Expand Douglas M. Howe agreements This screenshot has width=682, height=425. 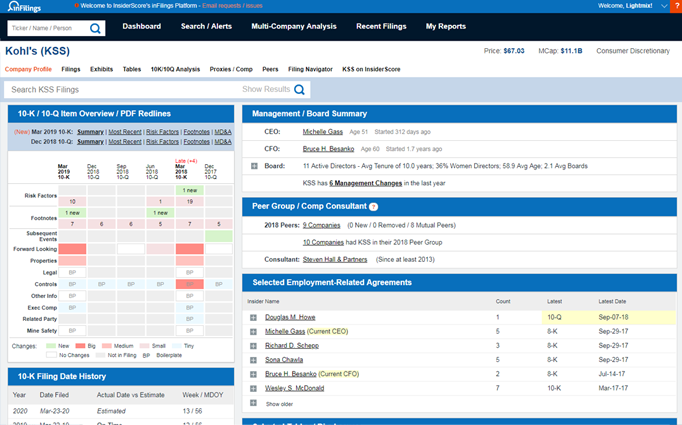tap(253, 318)
